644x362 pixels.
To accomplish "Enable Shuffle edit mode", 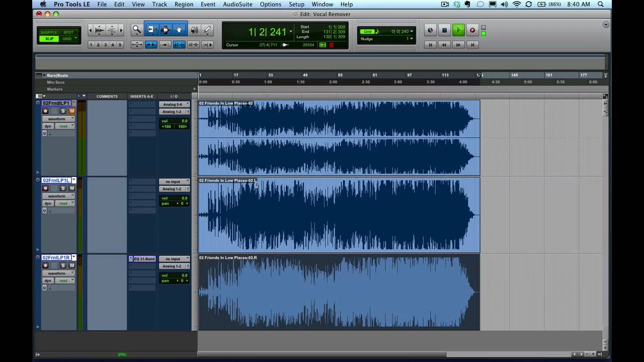I will [49, 32].
